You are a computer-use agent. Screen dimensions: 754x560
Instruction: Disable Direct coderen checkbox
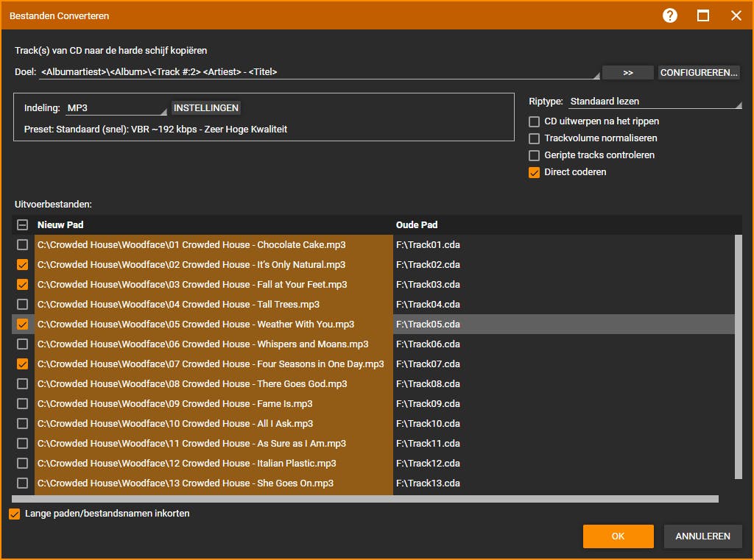coord(535,172)
